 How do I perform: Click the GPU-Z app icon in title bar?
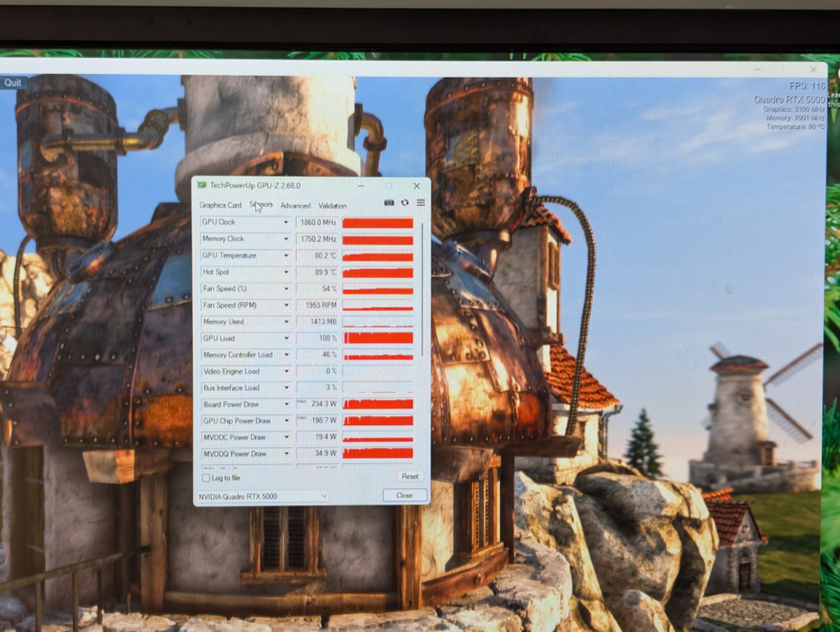pos(202,185)
